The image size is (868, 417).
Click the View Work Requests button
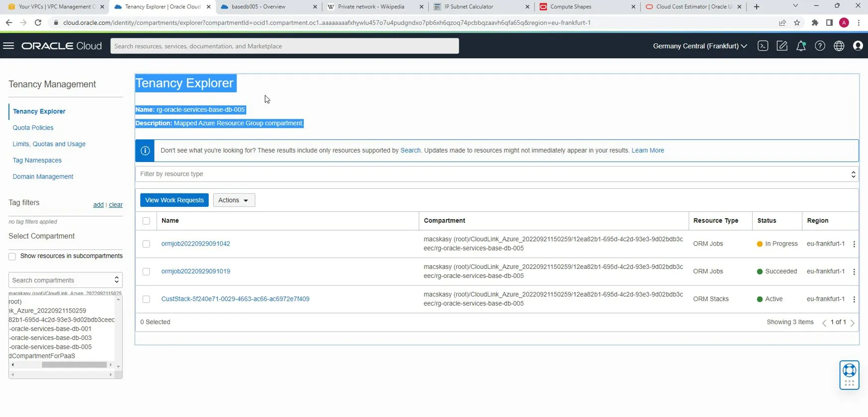(x=174, y=200)
